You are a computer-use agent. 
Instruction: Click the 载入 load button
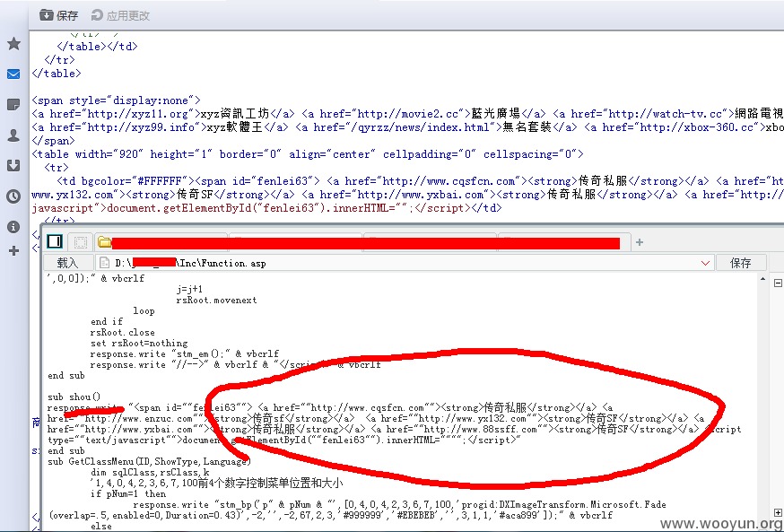[68, 263]
